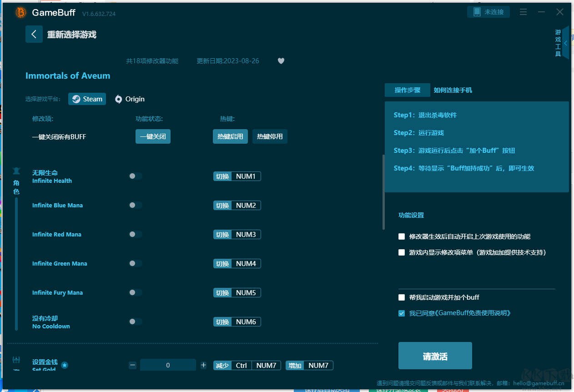
Task: Click the GameBuff logo icon
Action: tap(21, 13)
